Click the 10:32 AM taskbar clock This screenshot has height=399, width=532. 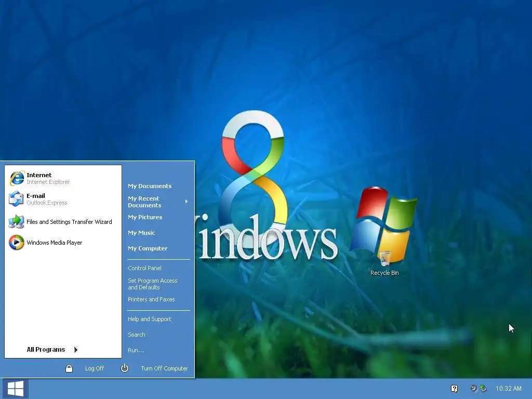(x=508, y=389)
